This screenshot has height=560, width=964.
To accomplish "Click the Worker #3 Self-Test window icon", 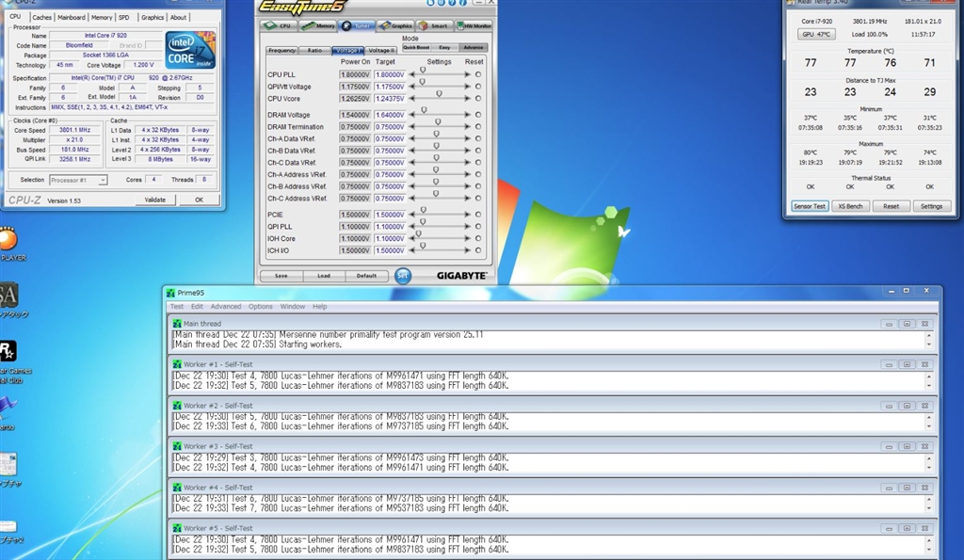I will (177, 446).
